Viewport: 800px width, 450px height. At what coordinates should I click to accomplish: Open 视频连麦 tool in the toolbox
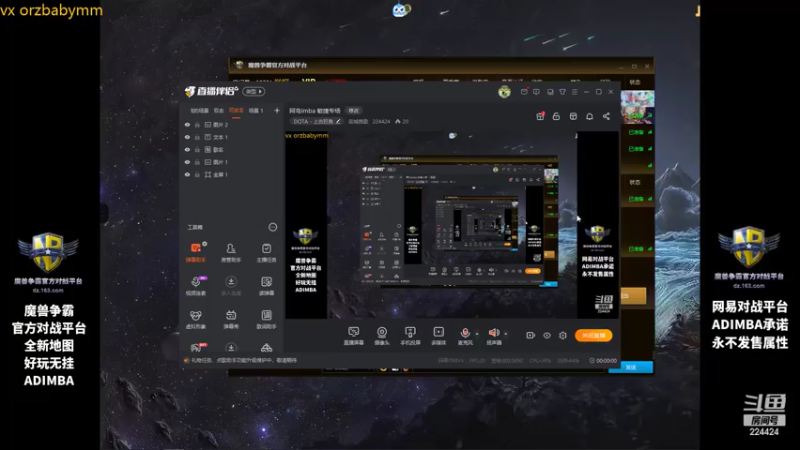195,286
